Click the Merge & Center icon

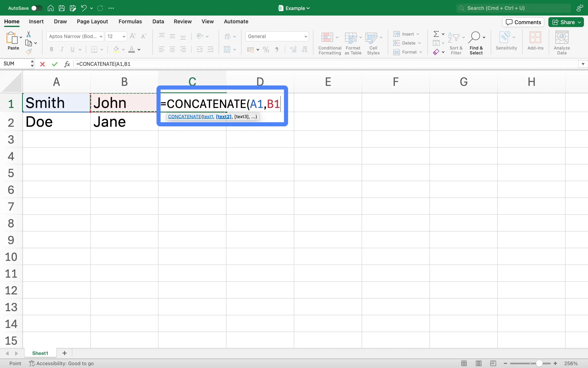[227, 49]
